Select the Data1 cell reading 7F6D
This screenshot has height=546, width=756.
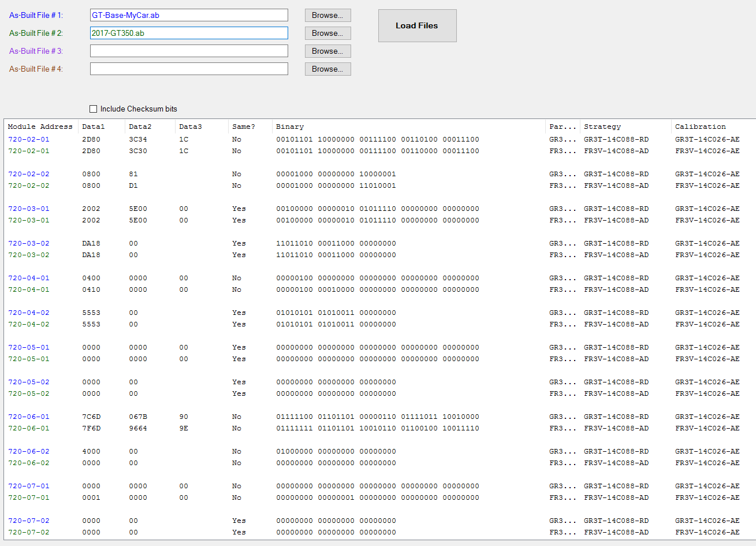(x=91, y=428)
